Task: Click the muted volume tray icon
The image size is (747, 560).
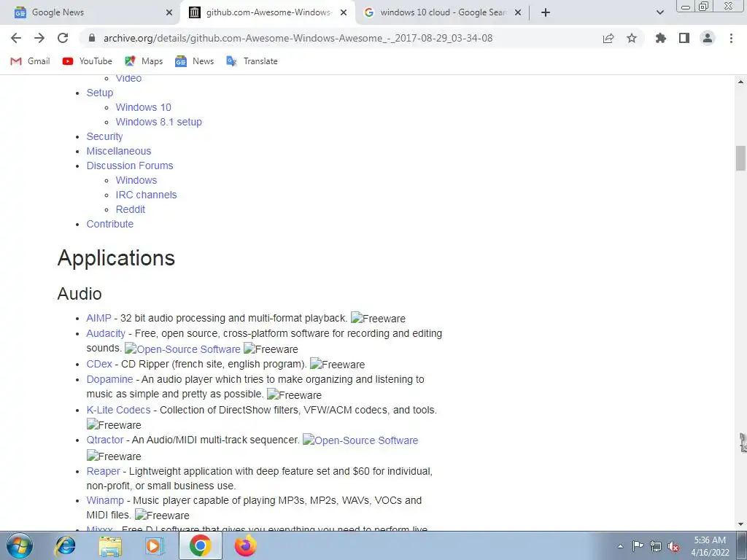Action: 673,546
